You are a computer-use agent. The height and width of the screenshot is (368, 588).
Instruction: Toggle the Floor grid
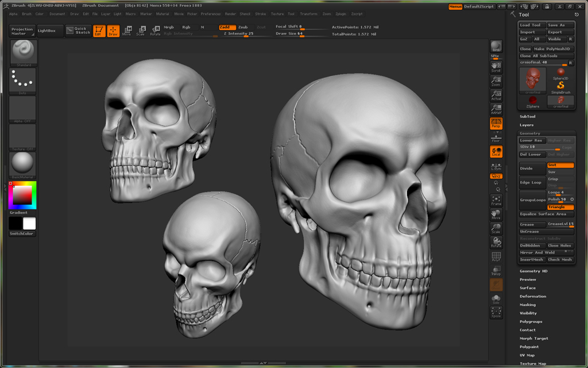click(496, 137)
